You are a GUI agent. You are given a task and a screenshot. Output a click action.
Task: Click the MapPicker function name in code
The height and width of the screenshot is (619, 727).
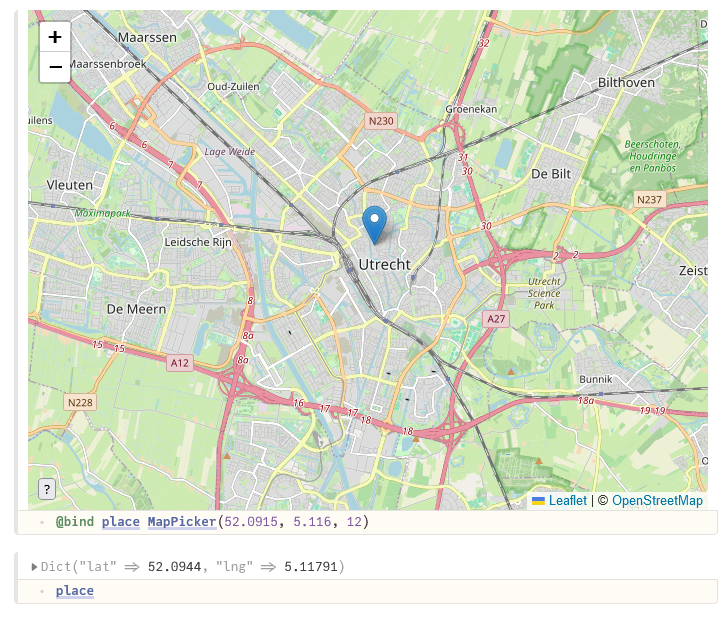point(182,522)
